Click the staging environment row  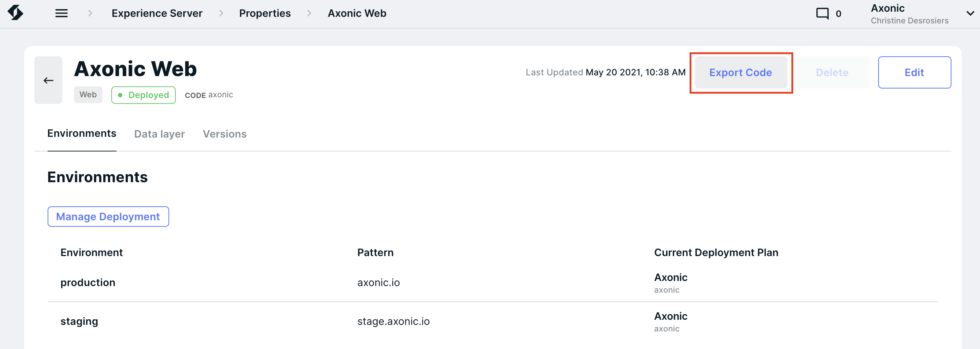pos(493,321)
